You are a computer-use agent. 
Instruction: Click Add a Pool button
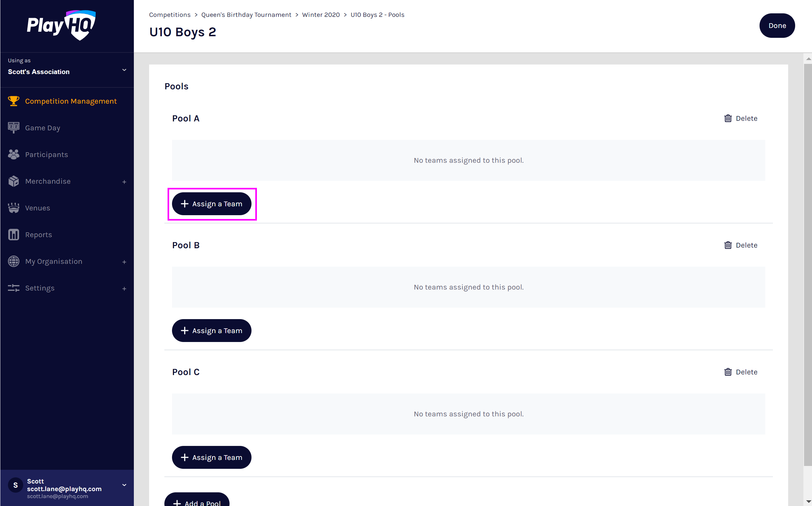[197, 501]
